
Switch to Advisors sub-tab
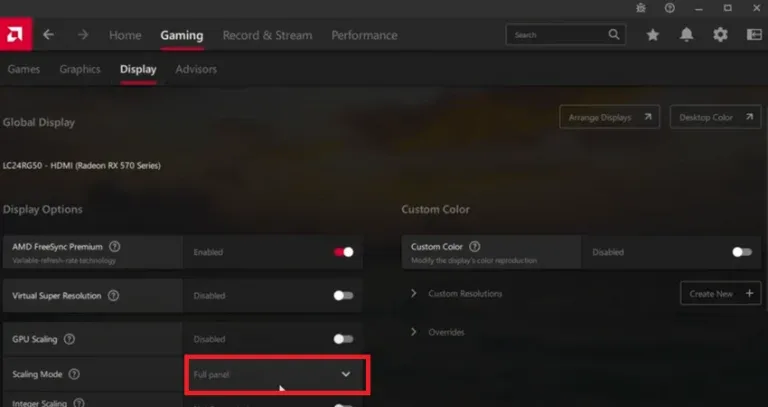(196, 69)
